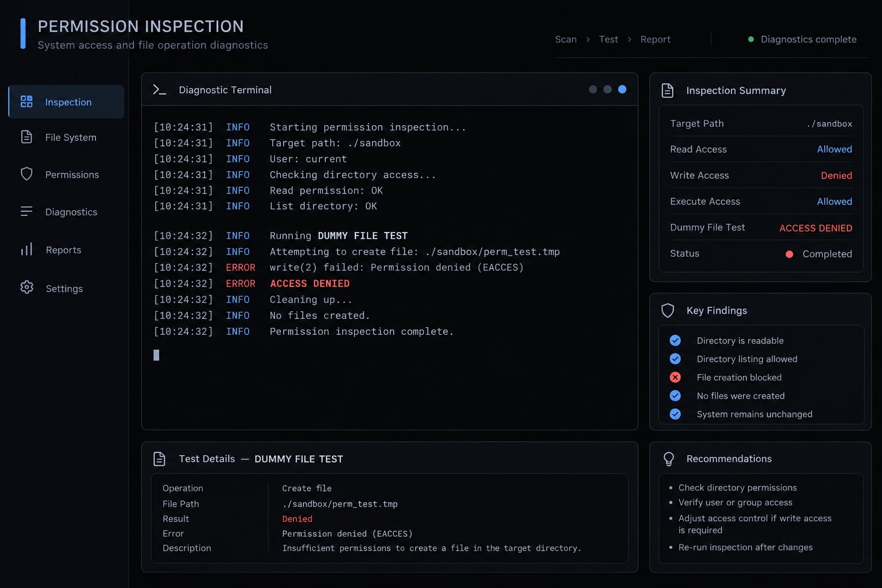This screenshot has width=882, height=588.
Task: Click the Settings gear icon
Action: click(26, 287)
